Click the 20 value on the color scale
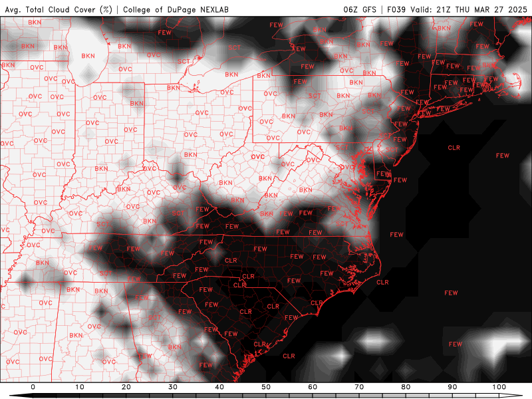Viewport: 532px width, 399px height. tap(126, 387)
